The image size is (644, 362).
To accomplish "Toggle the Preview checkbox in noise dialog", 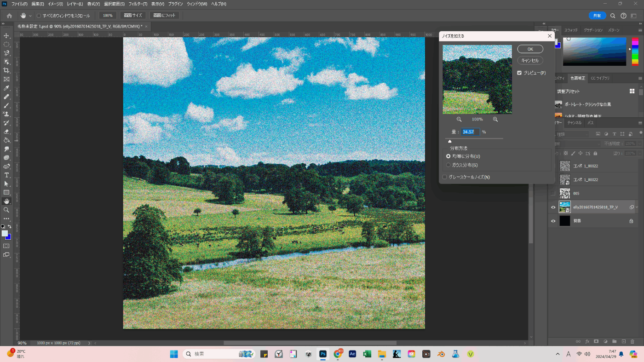I will tap(519, 73).
